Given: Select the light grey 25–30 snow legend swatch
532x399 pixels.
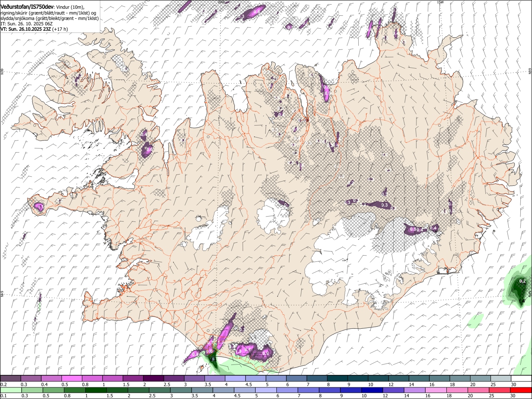Looking at the screenshot, I should (x=501, y=379).
